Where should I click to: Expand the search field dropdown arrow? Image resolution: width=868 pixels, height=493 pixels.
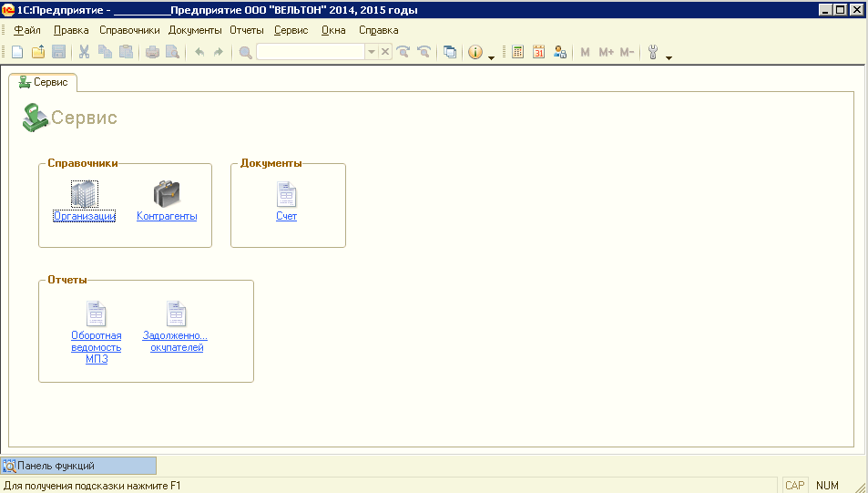tap(371, 53)
